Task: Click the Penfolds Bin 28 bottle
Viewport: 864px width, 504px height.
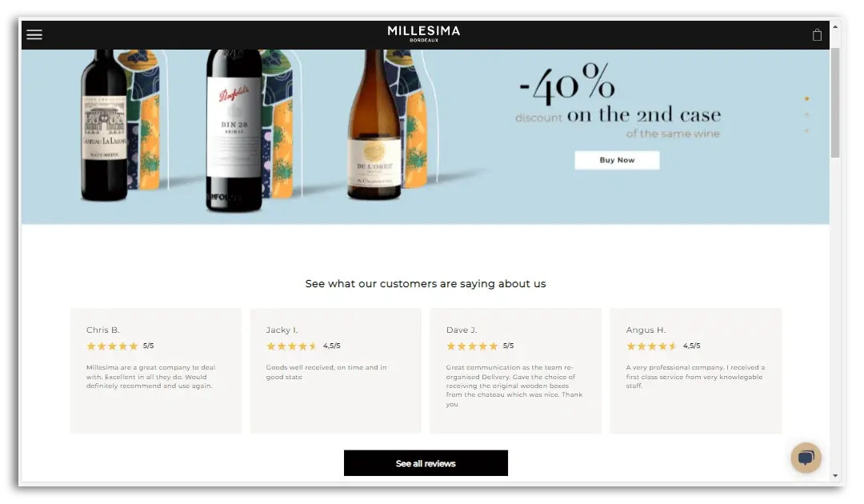Action: pos(234,130)
